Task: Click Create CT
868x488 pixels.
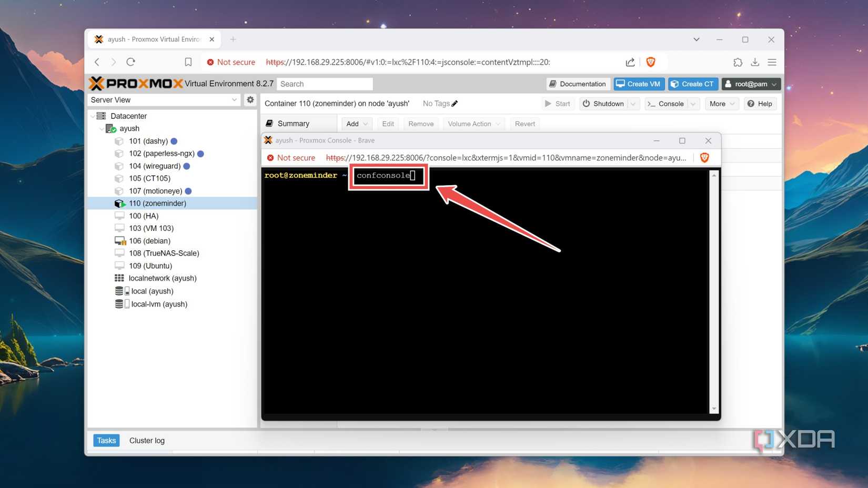Action: pos(693,84)
